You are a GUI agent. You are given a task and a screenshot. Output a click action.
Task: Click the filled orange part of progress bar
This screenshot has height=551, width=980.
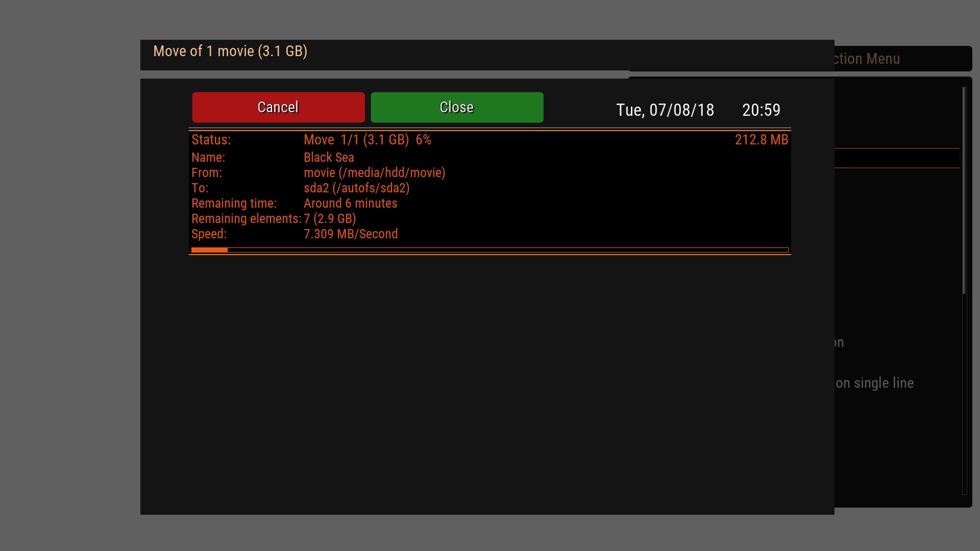point(209,250)
